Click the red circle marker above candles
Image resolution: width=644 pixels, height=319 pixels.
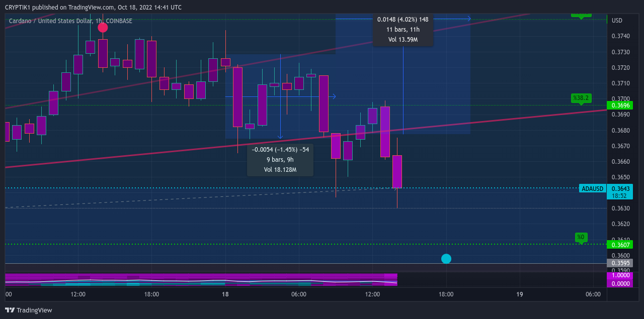pos(103,28)
